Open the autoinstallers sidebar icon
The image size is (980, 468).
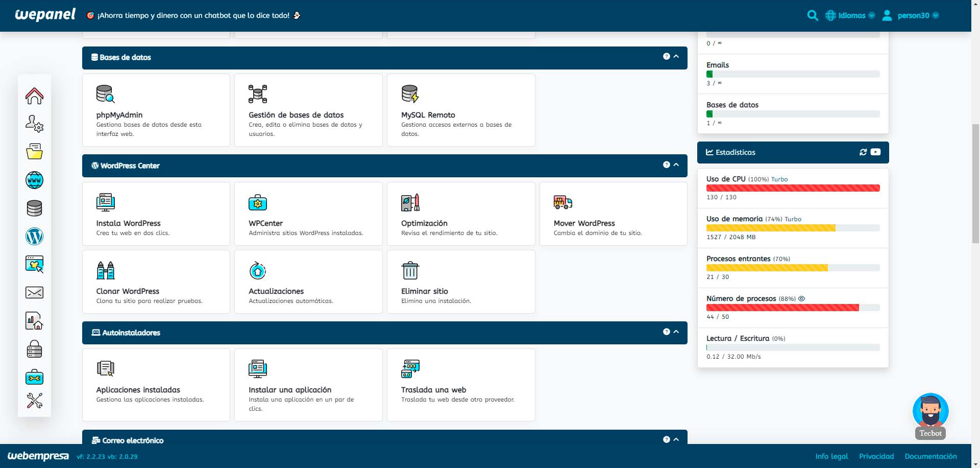(x=34, y=264)
